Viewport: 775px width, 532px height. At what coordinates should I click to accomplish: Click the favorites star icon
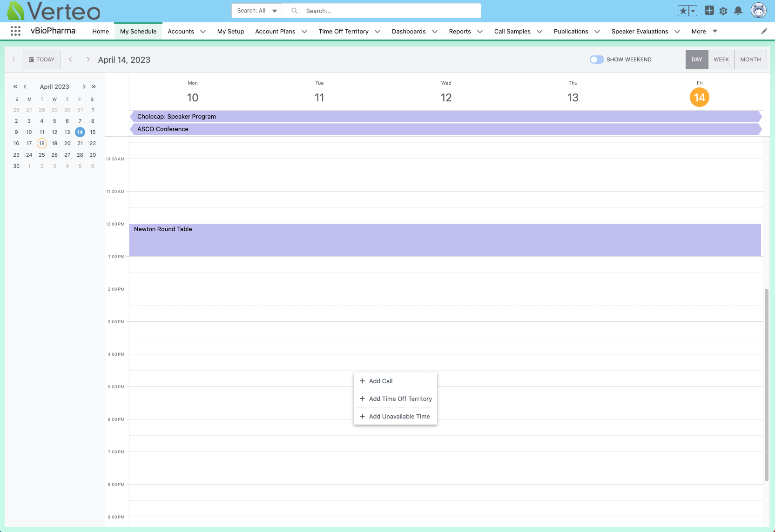pyautogui.click(x=683, y=11)
